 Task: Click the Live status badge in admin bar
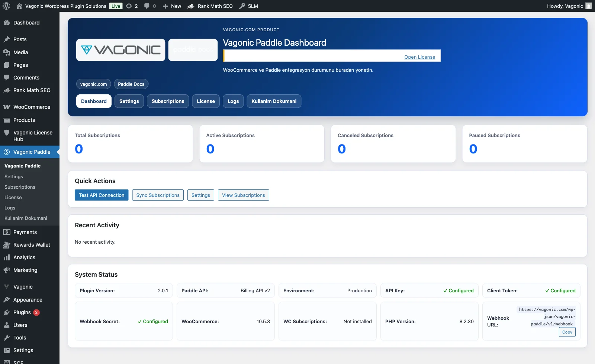coord(116,6)
